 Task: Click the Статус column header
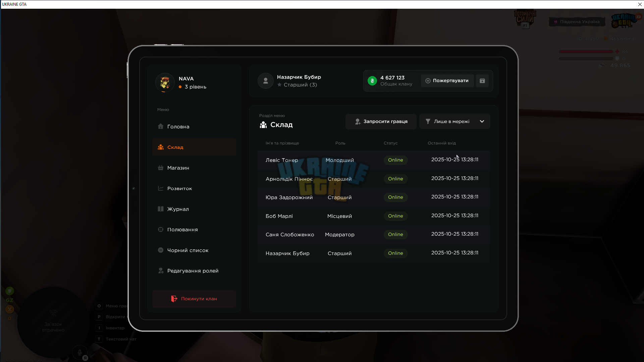click(x=390, y=143)
